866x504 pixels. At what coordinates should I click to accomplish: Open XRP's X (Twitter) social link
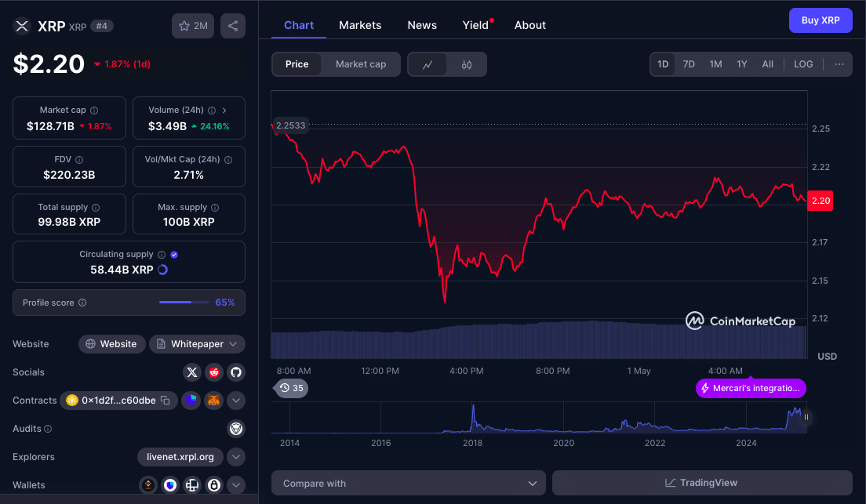pyautogui.click(x=191, y=372)
